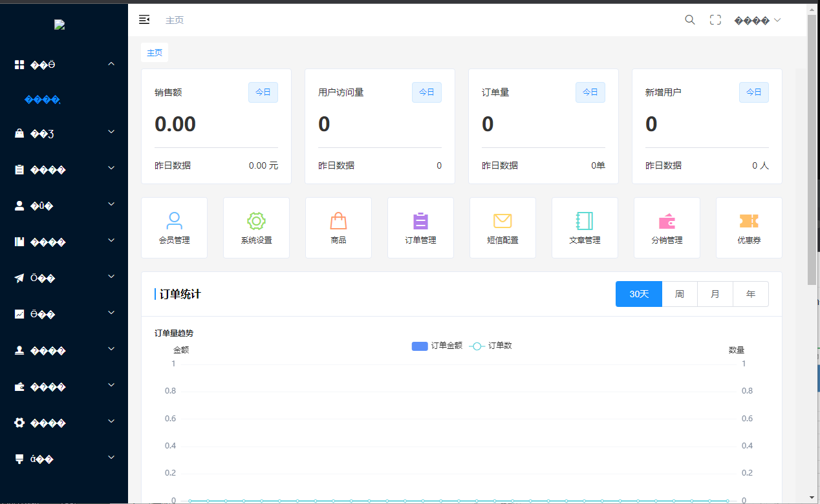Click the gear icon in sidebar
Viewport: 820px width, 504px height.
pyautogui.click(x=19, y=423)
